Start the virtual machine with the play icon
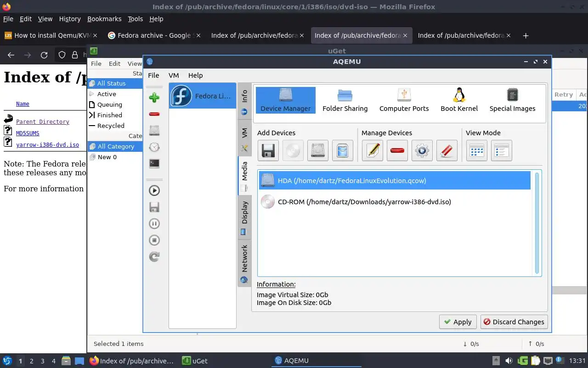Image resolution: width=588 pixels, height=368 pixels. click(x=154, y=190)
